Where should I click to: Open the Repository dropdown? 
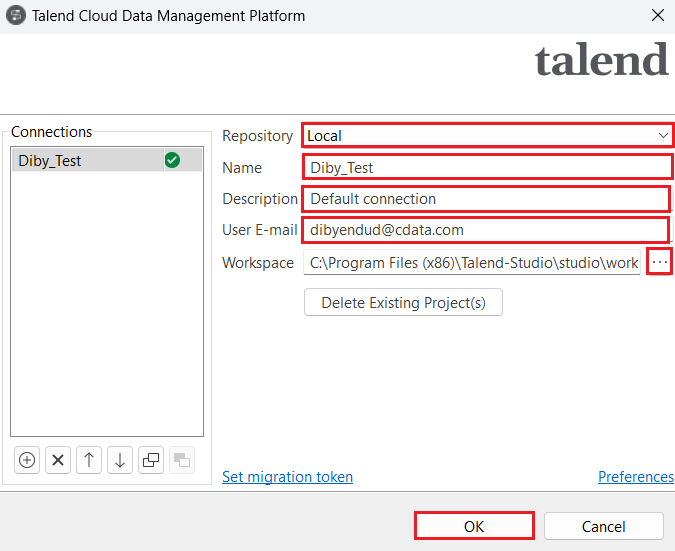pos(486,136)
